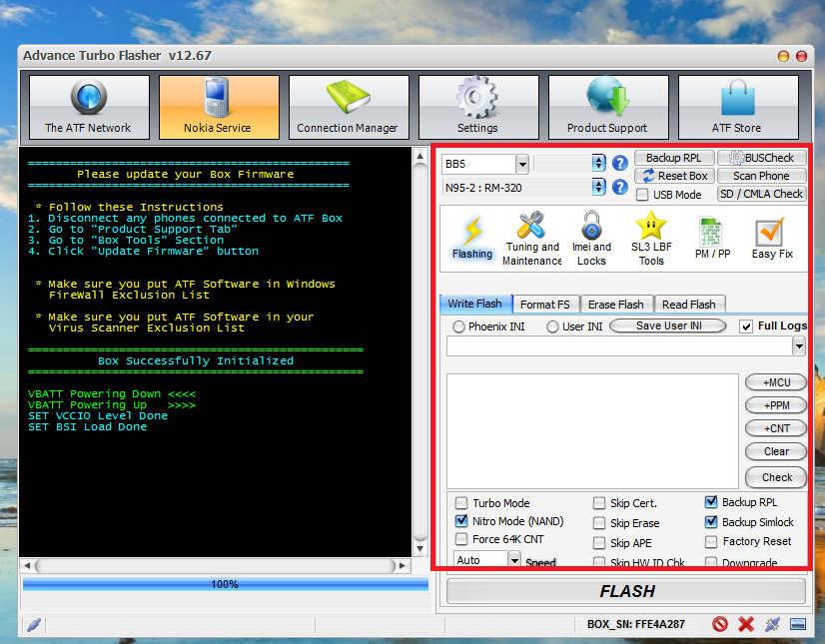
Task: Click spinner next to N95-2 : RM-320
Action: (x=598, y=187)
